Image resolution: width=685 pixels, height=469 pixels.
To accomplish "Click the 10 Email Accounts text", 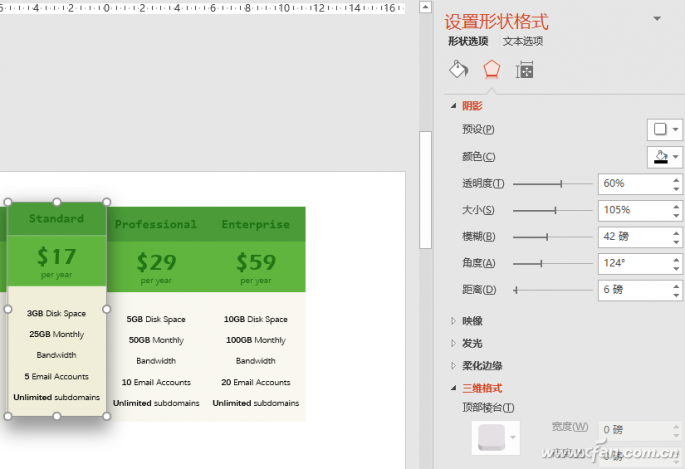I will click(x=156, y=383).
